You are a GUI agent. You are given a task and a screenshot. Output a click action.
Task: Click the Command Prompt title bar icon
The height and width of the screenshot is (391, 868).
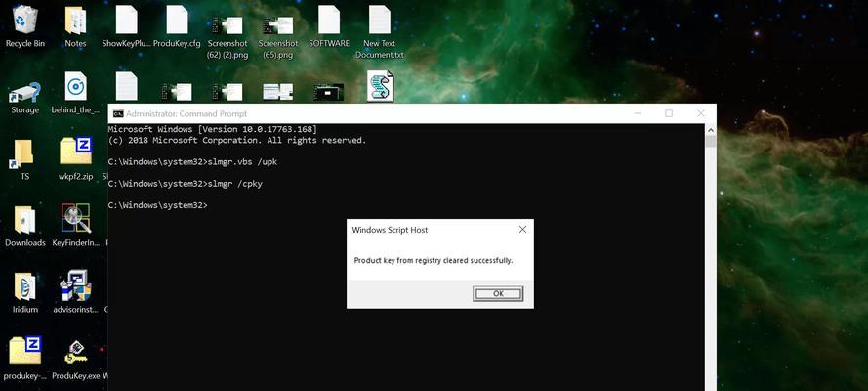click(118, 113)
